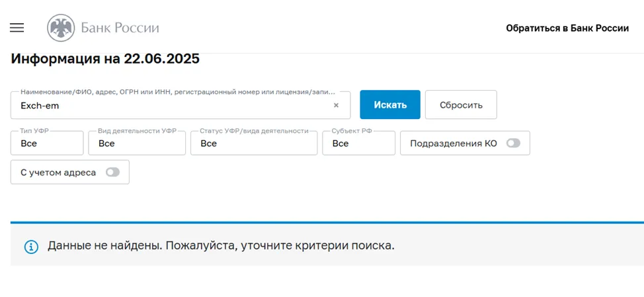The height and width of the screenshot is (297, 644).
Task: Click the Наименование/ФИО floating field label
Action: click(177, 93)
